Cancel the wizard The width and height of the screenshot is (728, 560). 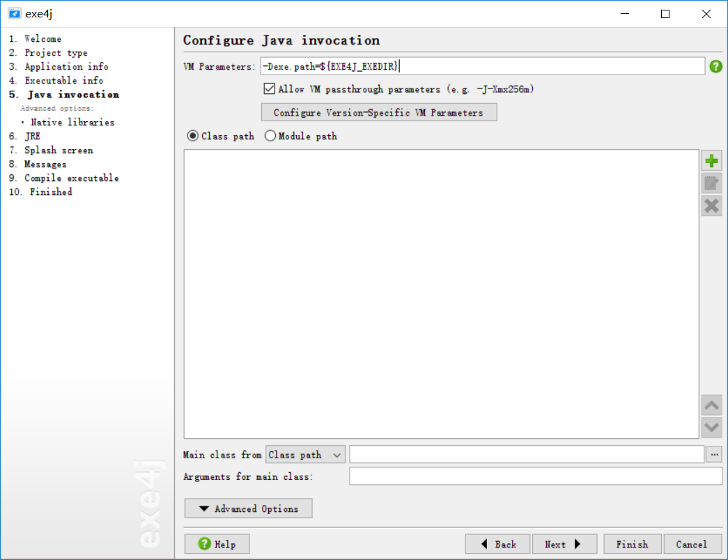[692, 544]
